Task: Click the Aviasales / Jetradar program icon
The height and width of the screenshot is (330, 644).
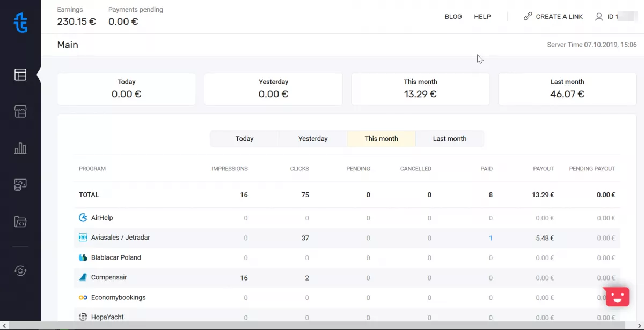Action: pyautogui.click(x=83, y=238)
